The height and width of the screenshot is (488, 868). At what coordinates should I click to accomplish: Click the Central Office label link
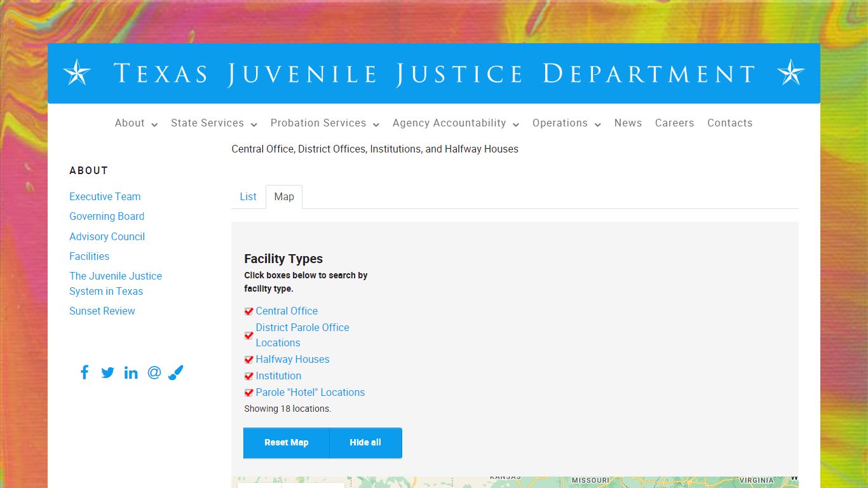(x=287, y=311)
